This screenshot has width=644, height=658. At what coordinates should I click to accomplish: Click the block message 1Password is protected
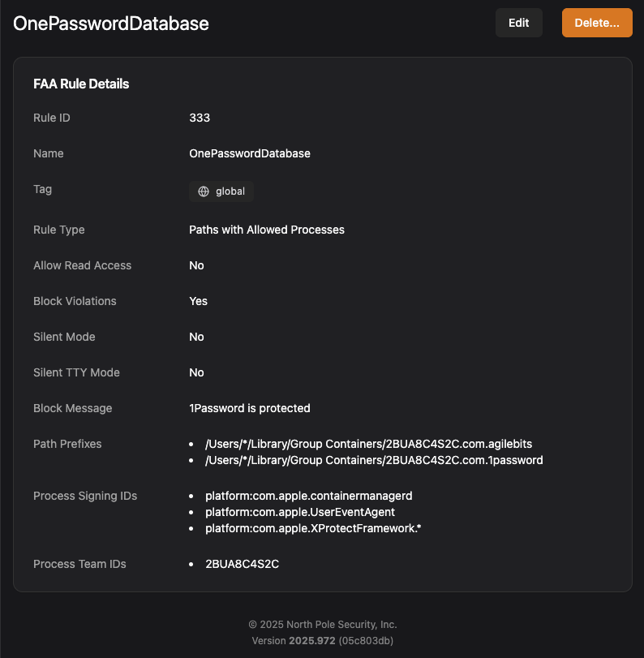(250, 408)
